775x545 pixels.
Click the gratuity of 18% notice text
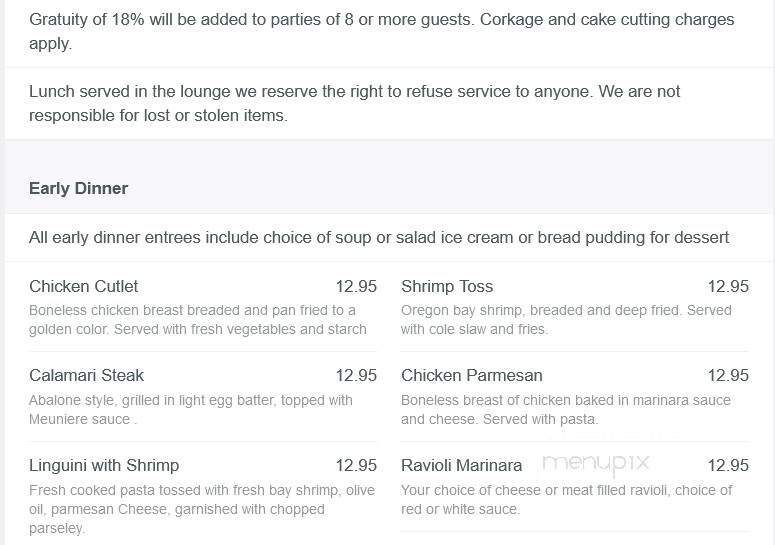point(382,31)
